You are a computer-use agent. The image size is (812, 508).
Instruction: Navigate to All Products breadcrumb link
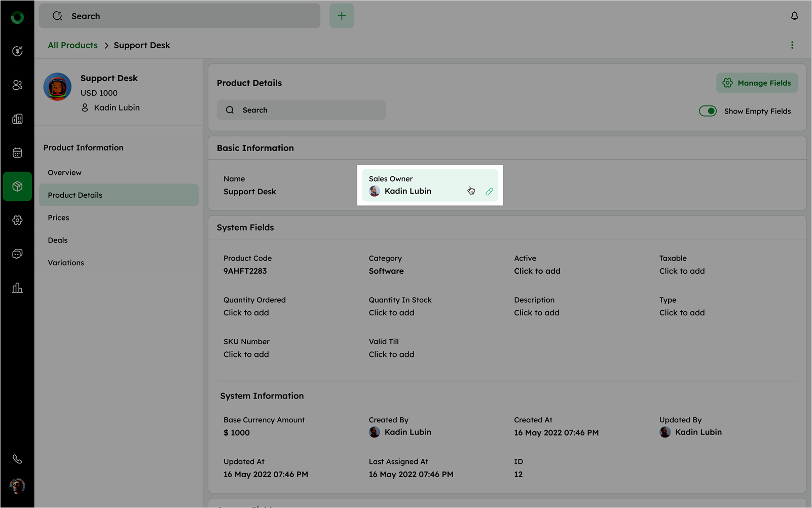(x=72, y=45)
